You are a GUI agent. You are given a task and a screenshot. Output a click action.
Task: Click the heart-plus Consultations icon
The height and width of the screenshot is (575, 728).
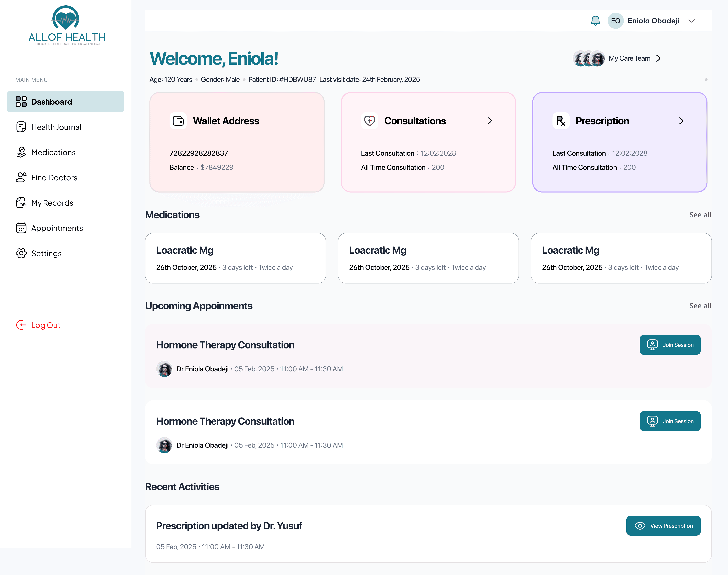[369, 121]
